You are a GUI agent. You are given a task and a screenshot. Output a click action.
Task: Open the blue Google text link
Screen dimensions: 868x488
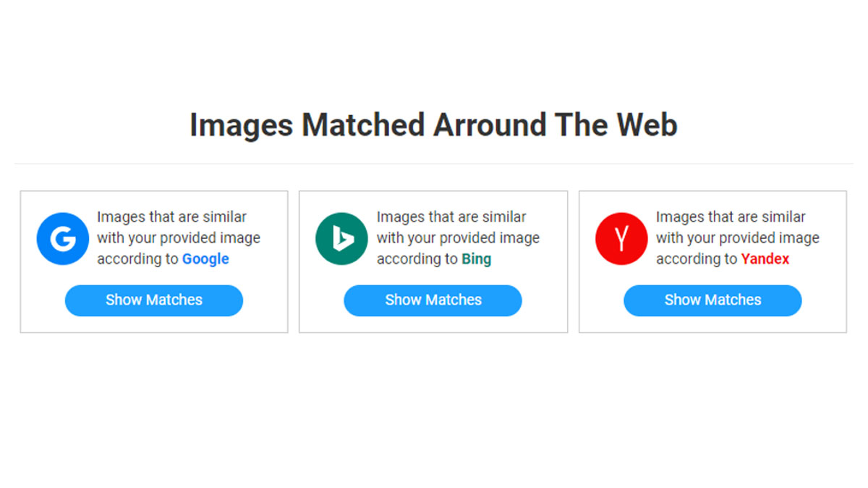pyautogui.click(x=205, y=259)
